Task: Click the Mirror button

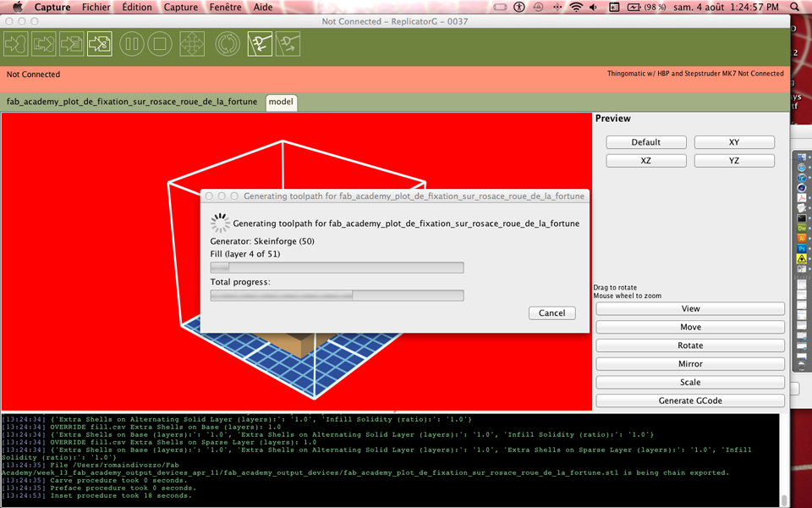Action: [x=690, y=364]
